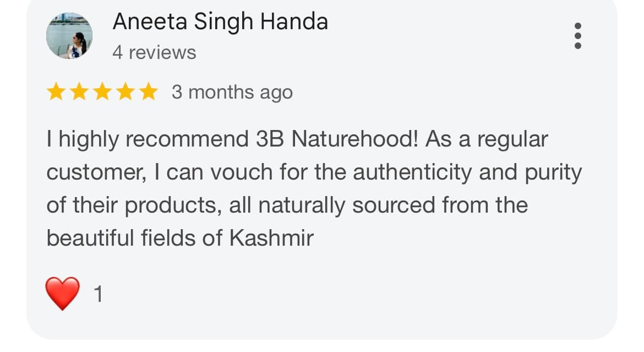Screen dimensions: 644x352
Task: Open Aneeta Singh Handa's profile photo
Action: point(70,35)
